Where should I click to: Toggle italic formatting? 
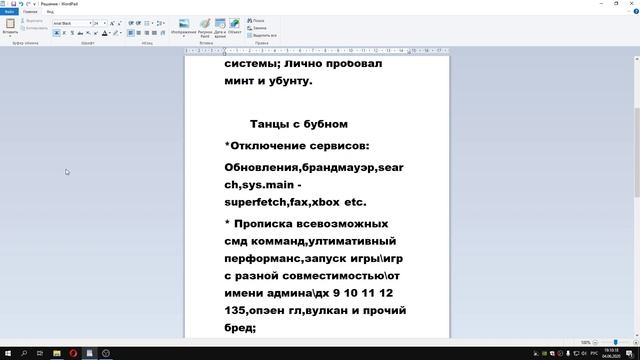64,33
